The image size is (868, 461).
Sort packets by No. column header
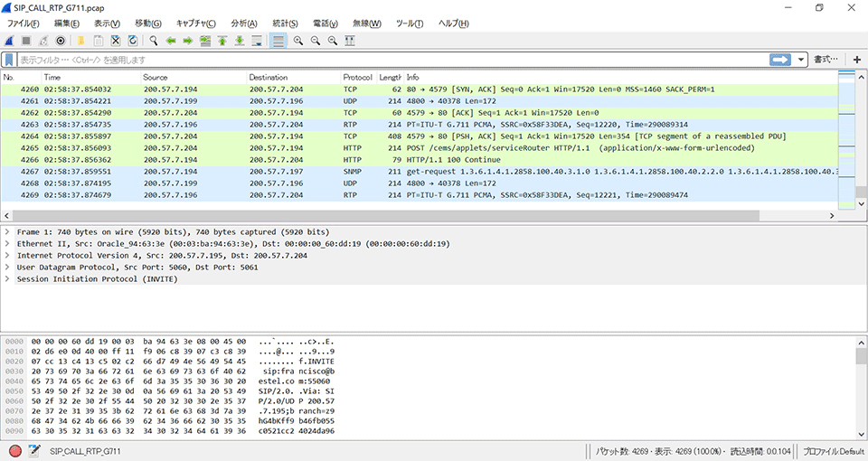coord(21,78)
